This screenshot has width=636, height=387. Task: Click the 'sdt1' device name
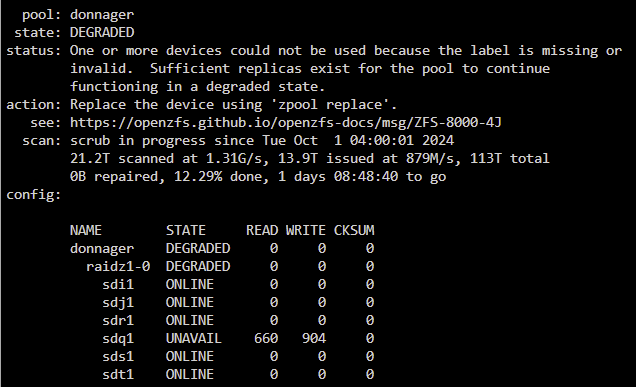click(x=118, y=374)
